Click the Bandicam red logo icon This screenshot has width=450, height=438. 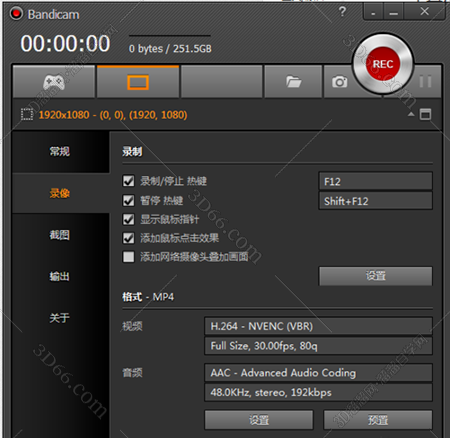(16, 14)
